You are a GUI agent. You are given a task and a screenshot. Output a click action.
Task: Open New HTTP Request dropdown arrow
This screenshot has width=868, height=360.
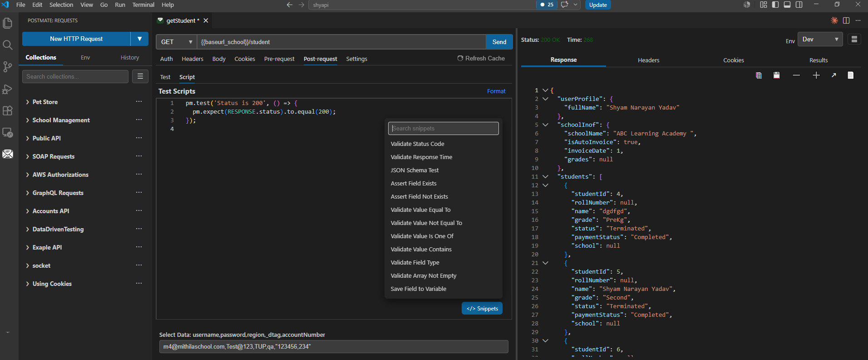pos(139,39)
